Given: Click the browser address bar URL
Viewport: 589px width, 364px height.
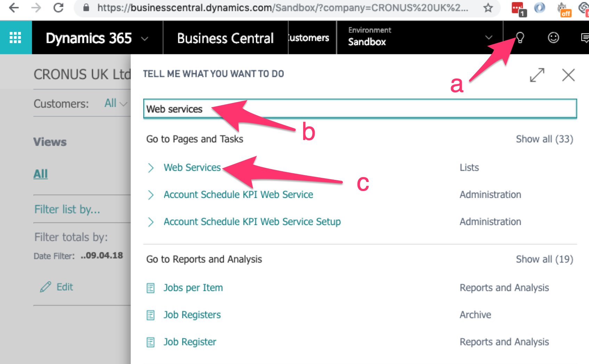Looking at the screenshot, I should tap(283, 8).
